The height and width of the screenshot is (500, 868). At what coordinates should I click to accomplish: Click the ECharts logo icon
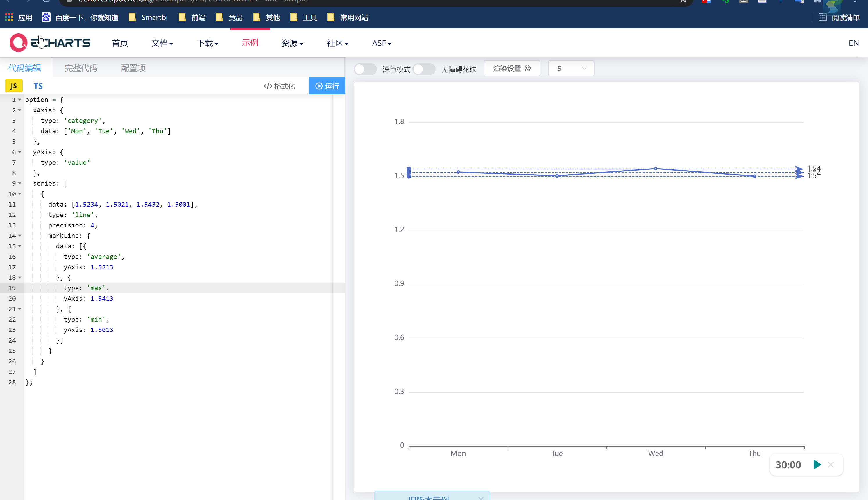[x=18, y=43]
